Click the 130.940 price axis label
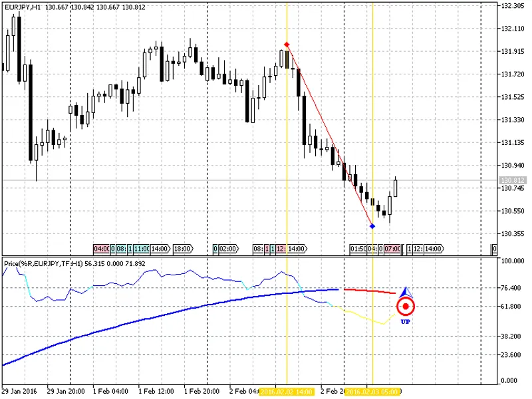The height and width of the screenshot is (399, 532). click(513, 165)
